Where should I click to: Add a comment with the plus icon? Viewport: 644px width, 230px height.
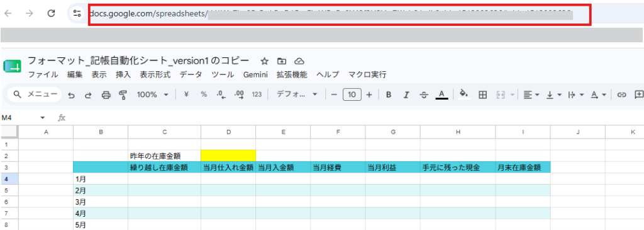pos(639,95)
